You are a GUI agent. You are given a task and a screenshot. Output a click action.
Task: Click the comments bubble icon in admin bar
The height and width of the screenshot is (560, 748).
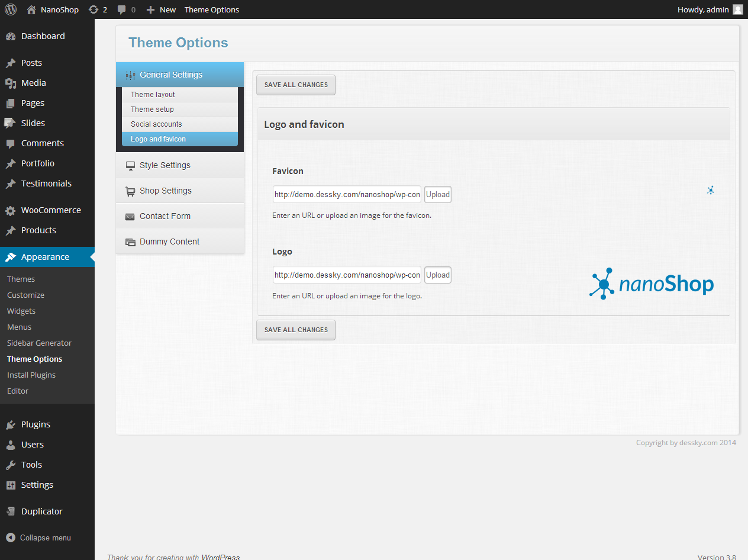tap(122, 9)
